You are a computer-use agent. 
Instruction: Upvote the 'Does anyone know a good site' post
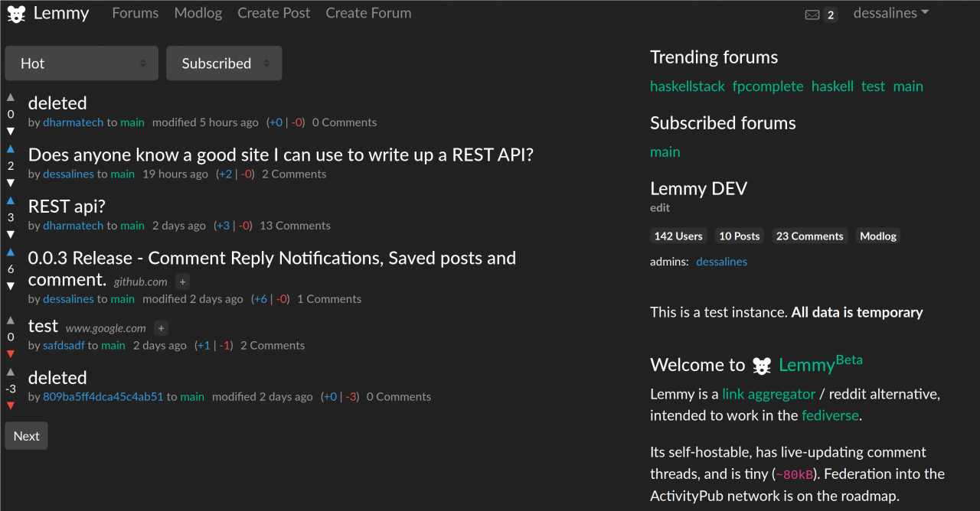[x=11, y=149]
